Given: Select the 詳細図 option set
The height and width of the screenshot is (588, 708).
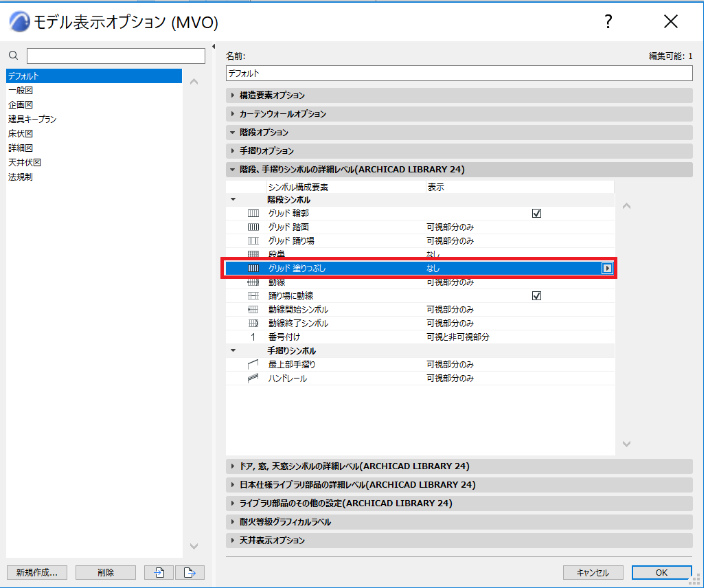Looking at the screenshot, I should tap(21, 148).
